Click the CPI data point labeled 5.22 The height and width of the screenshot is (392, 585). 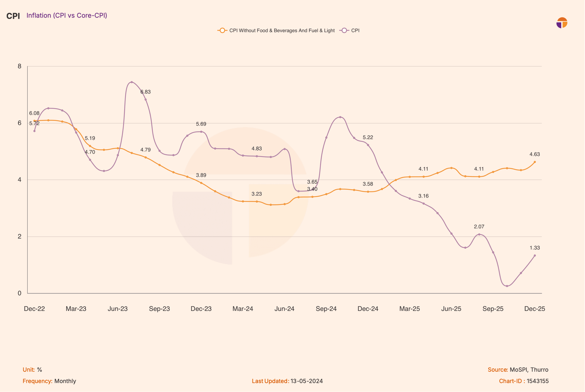point(368,145)
